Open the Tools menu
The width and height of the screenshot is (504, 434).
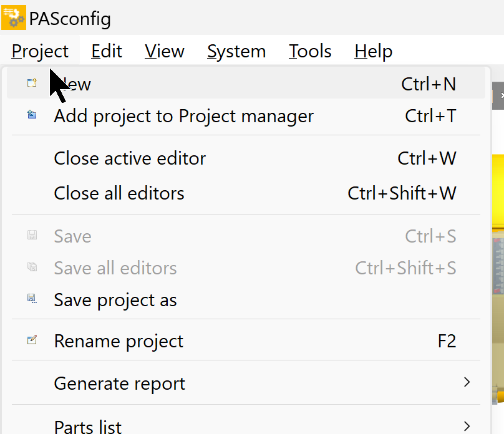tap(310, 51)
